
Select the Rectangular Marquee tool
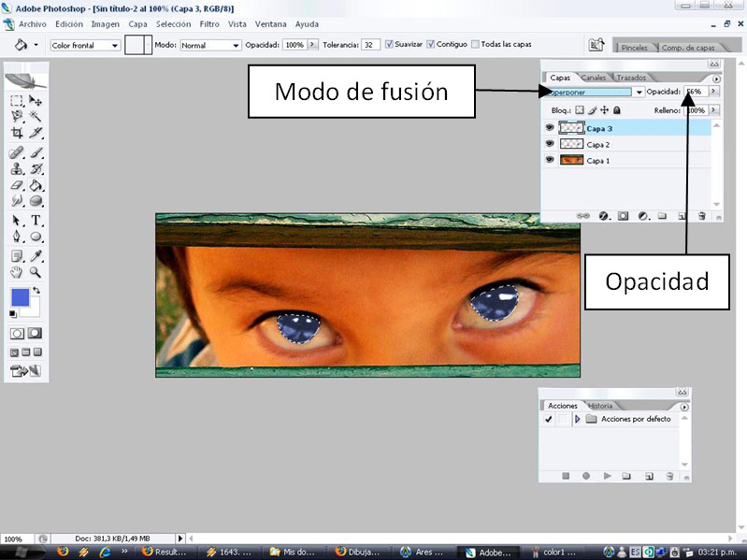[17, 101]
